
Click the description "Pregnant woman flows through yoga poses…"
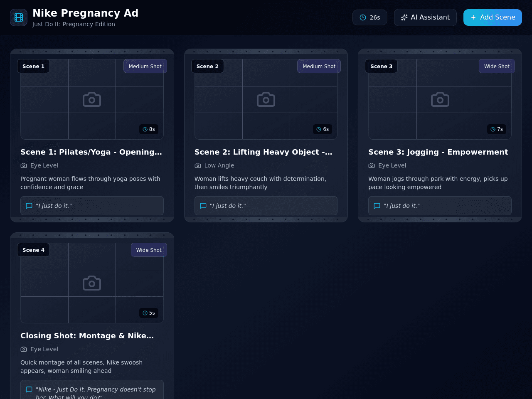(90, 183)
